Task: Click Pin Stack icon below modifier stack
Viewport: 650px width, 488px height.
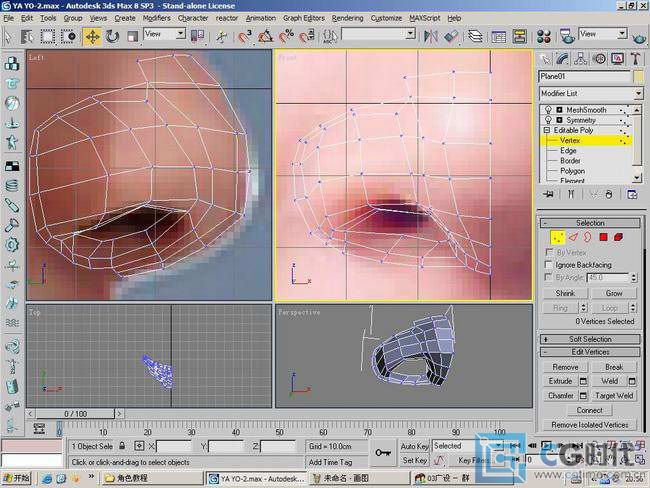Action: pos(549,194)
